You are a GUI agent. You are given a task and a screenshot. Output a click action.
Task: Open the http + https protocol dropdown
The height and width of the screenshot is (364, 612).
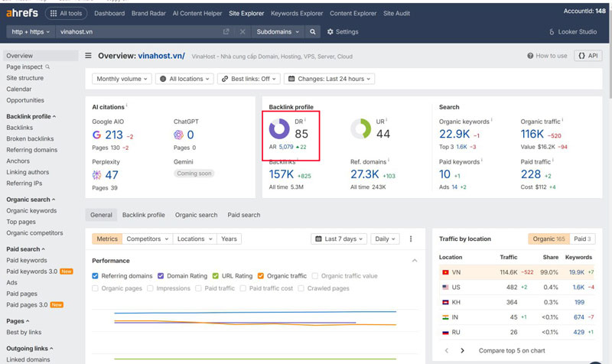pos(31,31)
